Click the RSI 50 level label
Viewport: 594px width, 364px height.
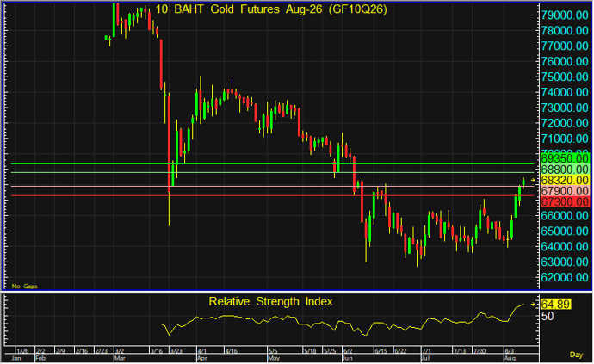(x=548, y=316)
